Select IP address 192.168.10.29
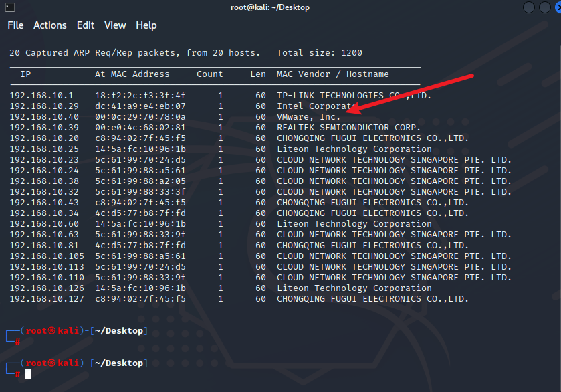Image resolution: width=561 pixels, height=392 pixels. pyautogui.click(x=44, y=106)
